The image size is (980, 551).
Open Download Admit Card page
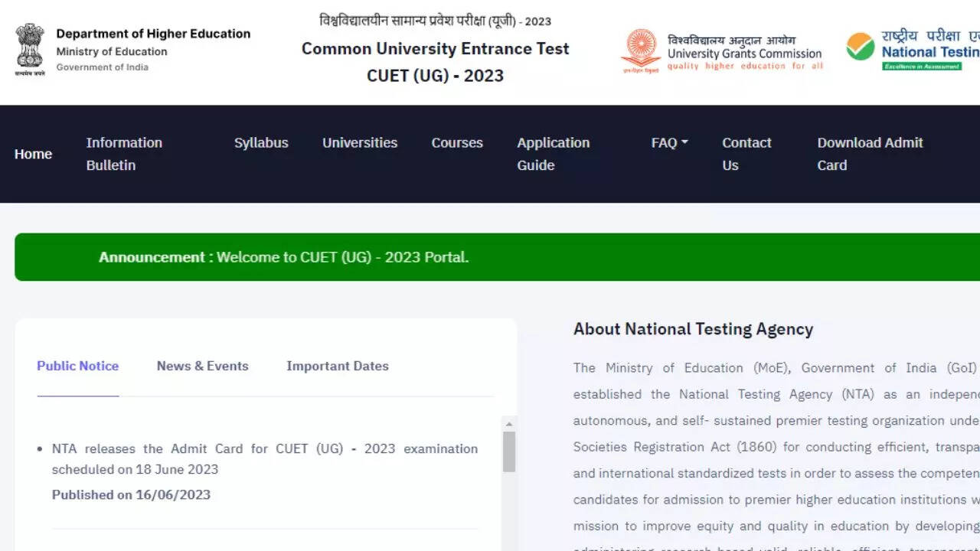tap(870, 154)
